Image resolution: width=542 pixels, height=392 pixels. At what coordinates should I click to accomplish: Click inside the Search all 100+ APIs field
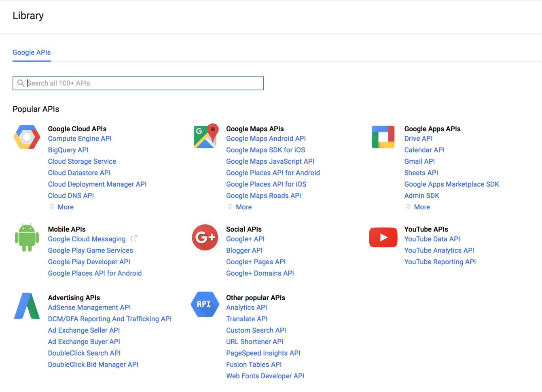coord(138,83)
